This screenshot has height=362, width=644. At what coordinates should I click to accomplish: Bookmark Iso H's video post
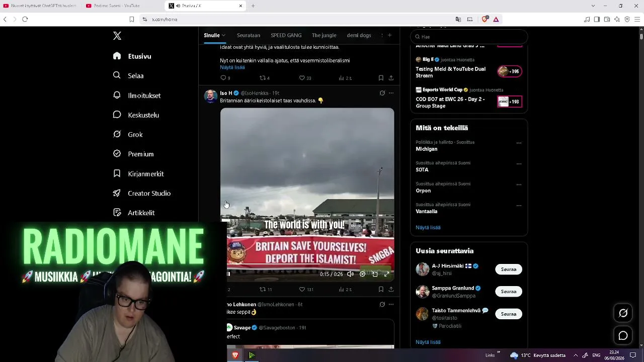coord(381,289)
